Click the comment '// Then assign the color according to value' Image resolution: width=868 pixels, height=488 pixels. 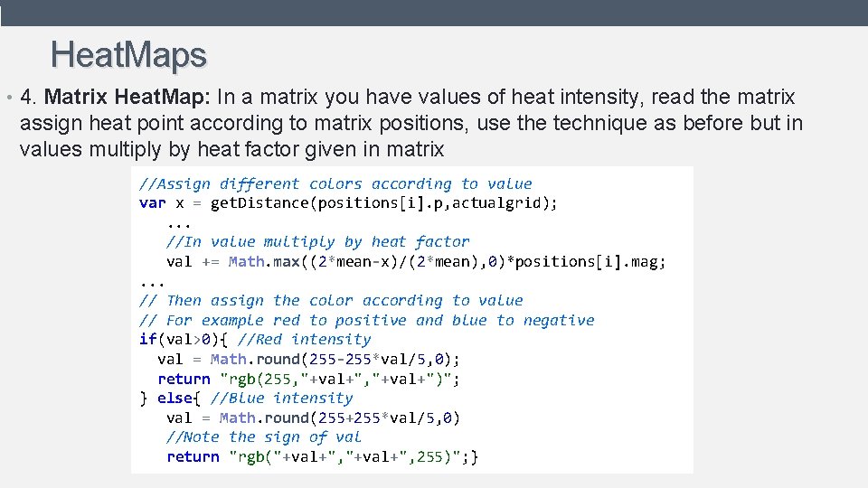(x=331, y=301)
